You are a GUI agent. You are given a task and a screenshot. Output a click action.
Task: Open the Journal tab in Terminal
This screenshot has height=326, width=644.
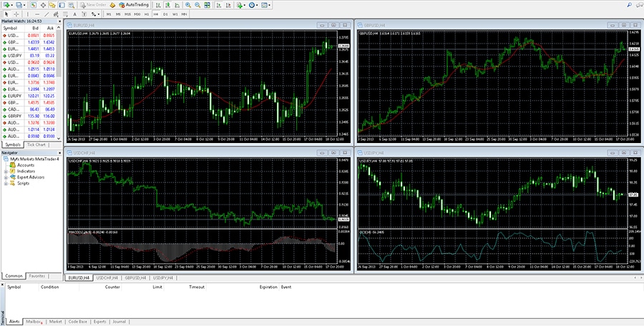tap(119, 322)
